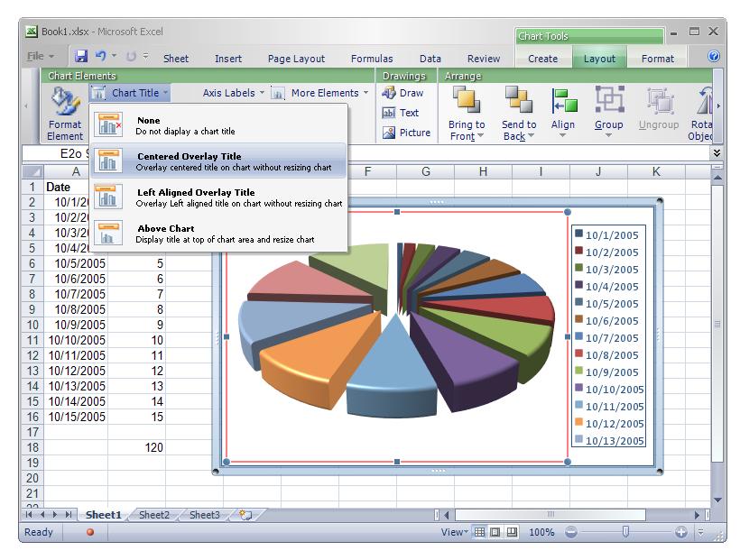Viewport: 740px width, 560px height.
Task: Open Customize Quick Access Toolbar dropdown
Action: tap(146, 56)
